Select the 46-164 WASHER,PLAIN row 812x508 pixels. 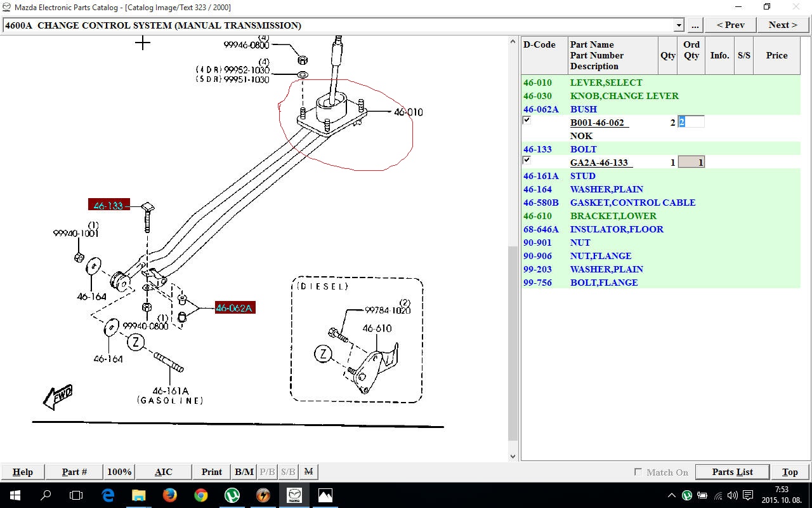pyautogui.click(x=660, y=189)
